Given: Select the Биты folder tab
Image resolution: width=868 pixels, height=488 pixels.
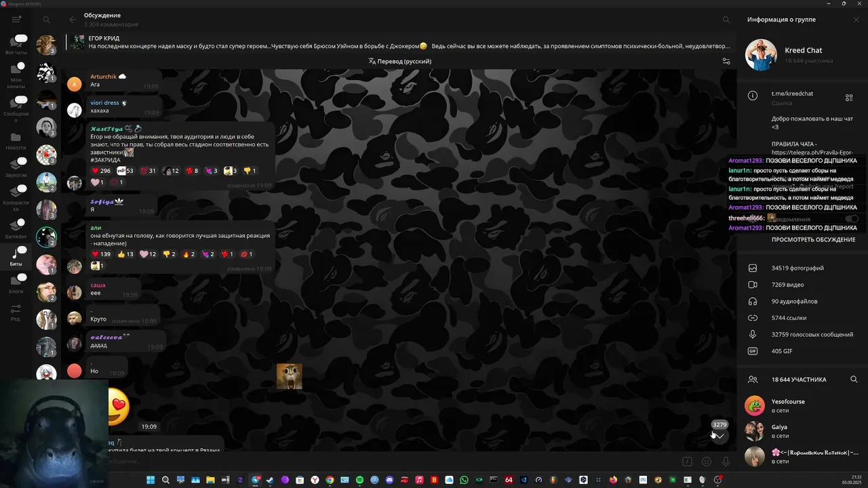Looking at the screenshot, I should 16,256.
